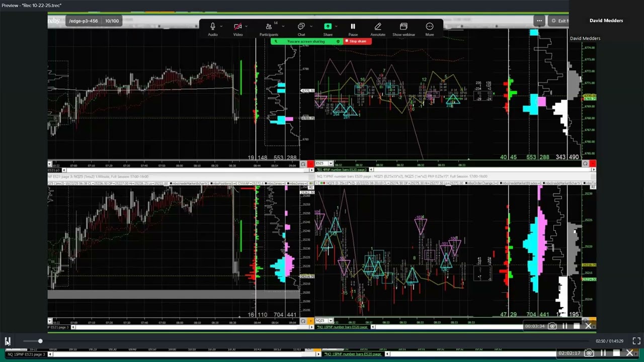Screen dimensions: 644x362
Task: Take snapshot in recorder overlay 00:03:34
Action: pyautogui.click(x=552, y=326)
